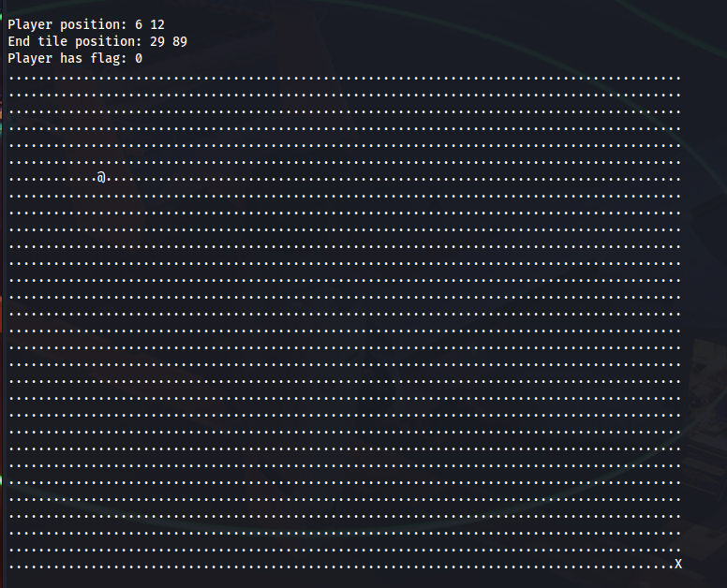
Task: Click the end tile row value 29
Action: coord(157,41)
